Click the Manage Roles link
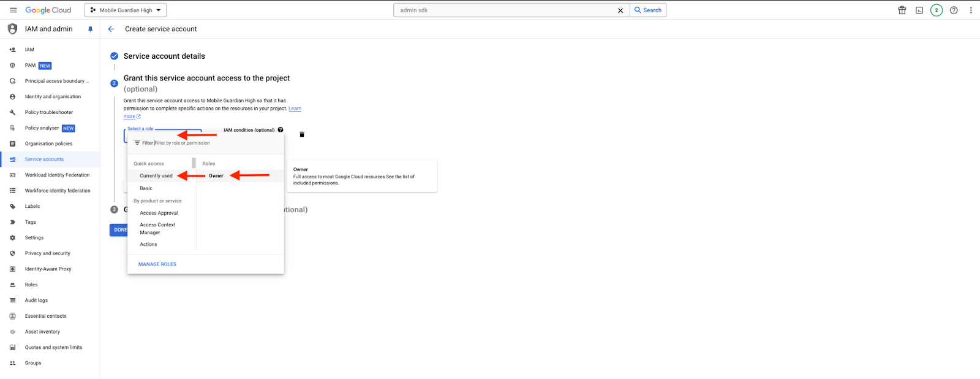 pos(157,264)
